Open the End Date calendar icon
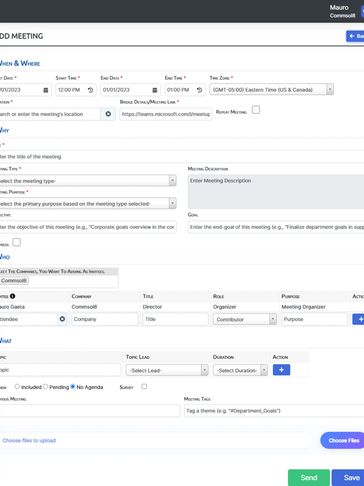 (x=155, y=90)
